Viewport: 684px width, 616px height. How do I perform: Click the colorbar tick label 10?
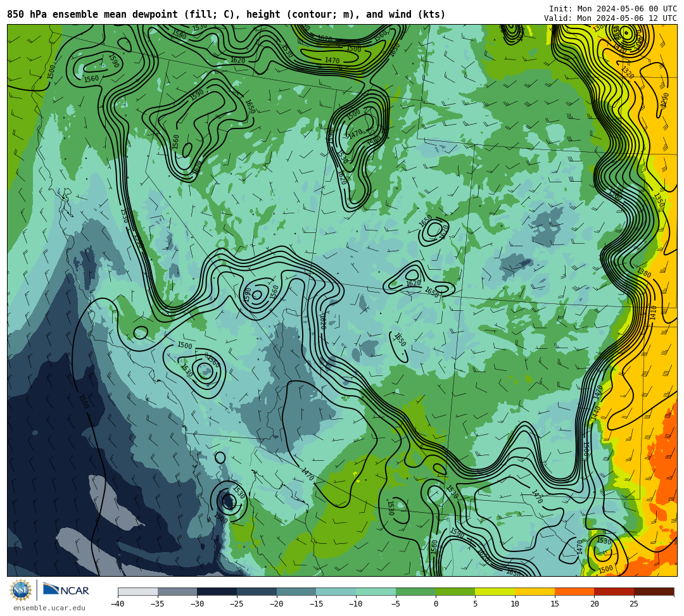click(x=515, y=604)
